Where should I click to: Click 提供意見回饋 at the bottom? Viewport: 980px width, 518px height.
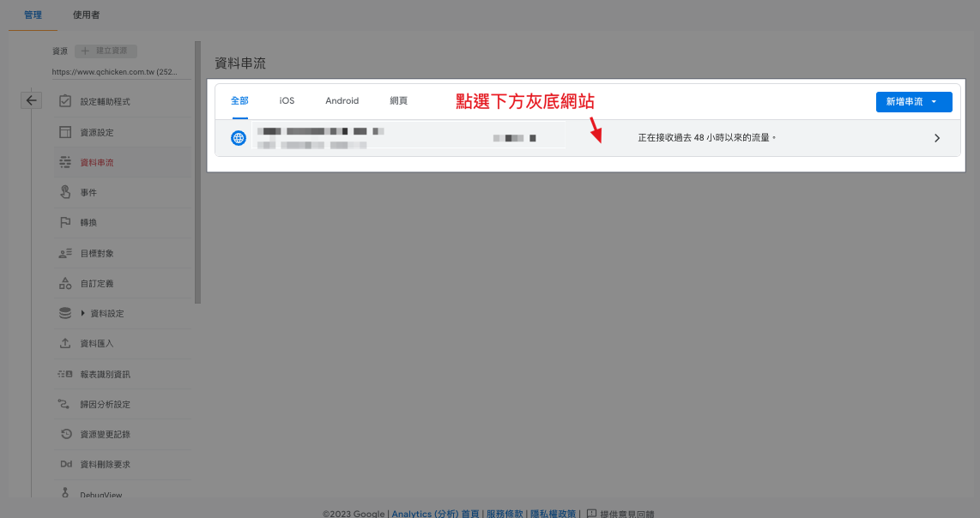[x=629, y=513]
